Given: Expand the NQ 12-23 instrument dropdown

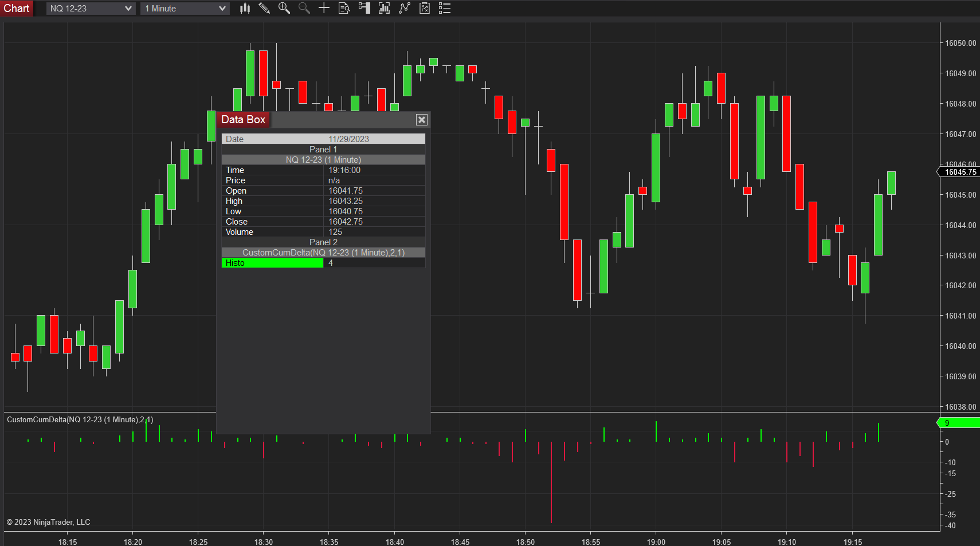Looking at the screenshot, I should click(91, 9).
